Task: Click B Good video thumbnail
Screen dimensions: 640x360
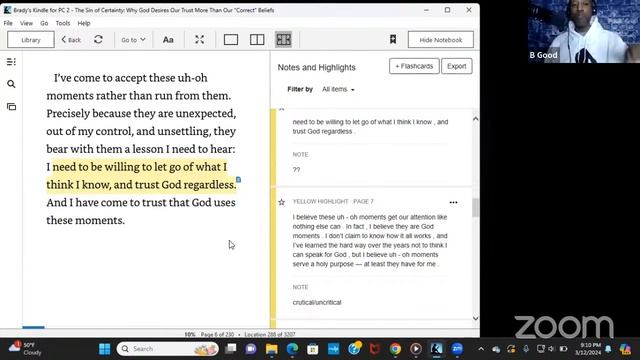Action: coord(584,31)
